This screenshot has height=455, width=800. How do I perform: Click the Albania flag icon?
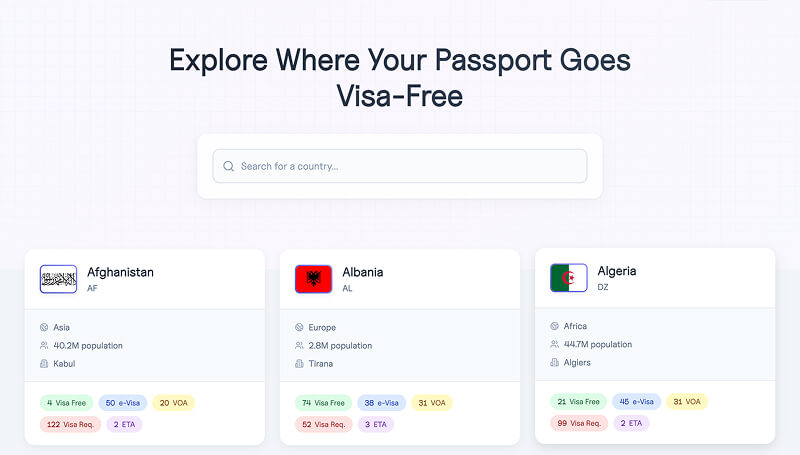(x=313, y=279)
